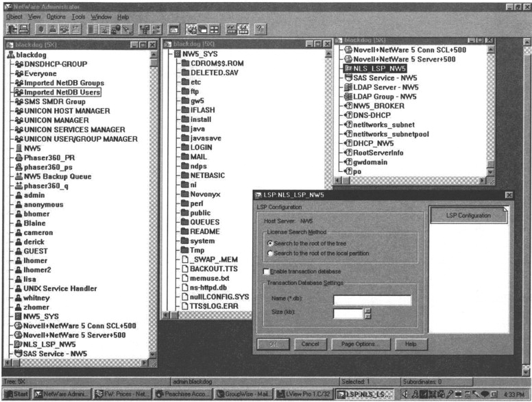Click the flashlight search toolbar icon
The width and height of the screenshot is (532, 402).
coord(128,29)
